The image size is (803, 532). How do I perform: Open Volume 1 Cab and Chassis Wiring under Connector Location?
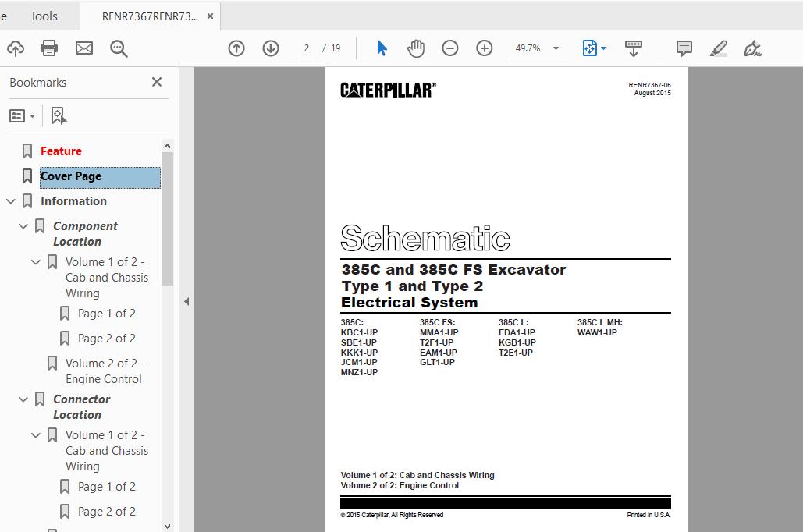coord(106,450)
